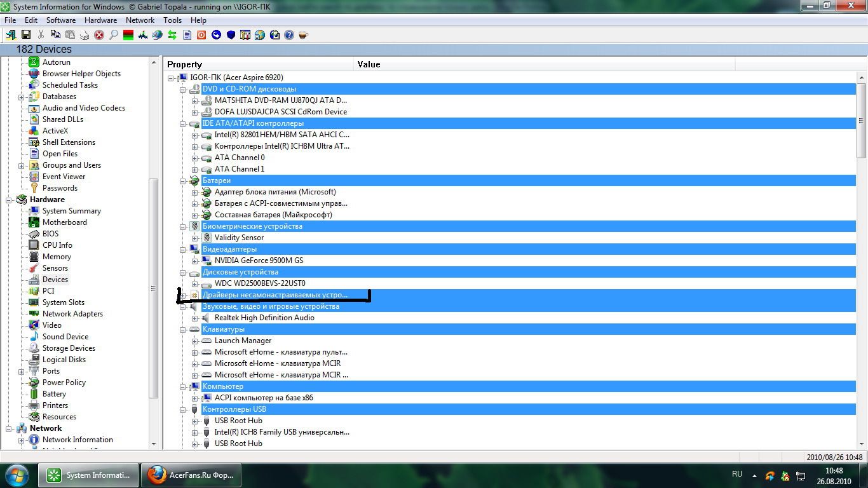The height and width of the screenshot is (488, 868).
Task: Open Power Policy in the sidebar
Action: tap(64, 383)
